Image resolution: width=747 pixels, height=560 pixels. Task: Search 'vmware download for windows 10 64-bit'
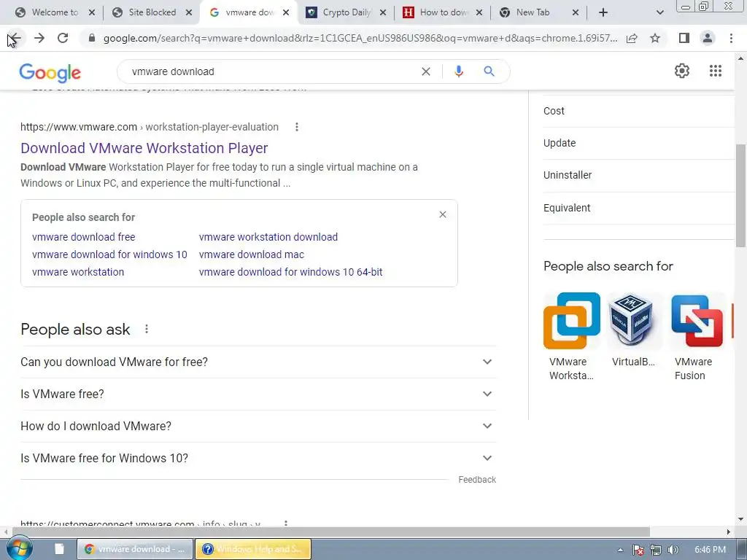[x=290, y=273]
